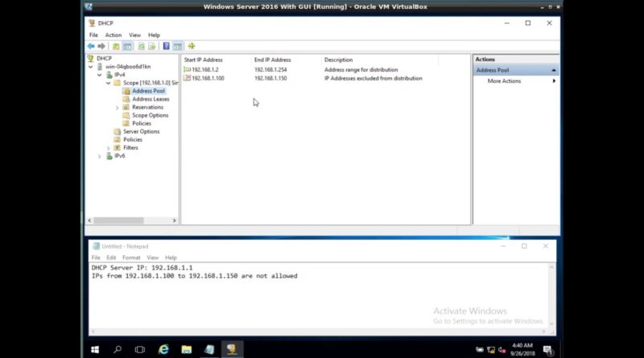Click tree scrollbar right arrow
The image size is (644, 358).
[x=174, y=220]
